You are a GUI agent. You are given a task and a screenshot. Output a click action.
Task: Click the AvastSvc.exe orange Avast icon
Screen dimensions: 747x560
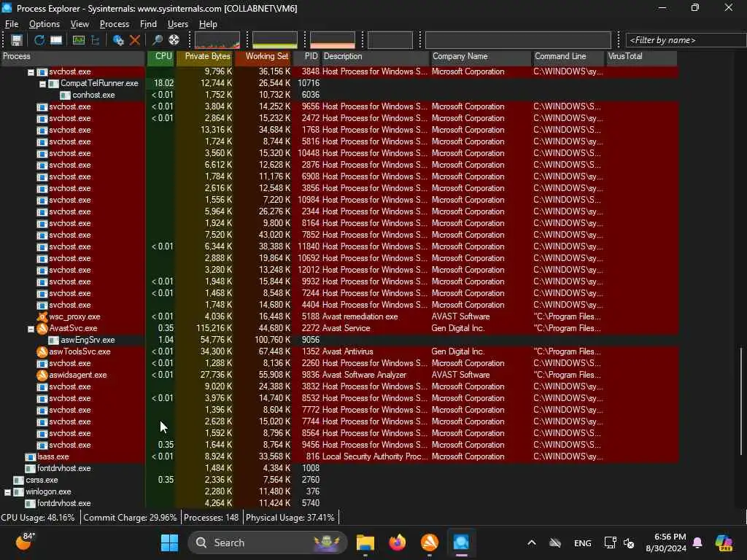[x=42, y=328]
